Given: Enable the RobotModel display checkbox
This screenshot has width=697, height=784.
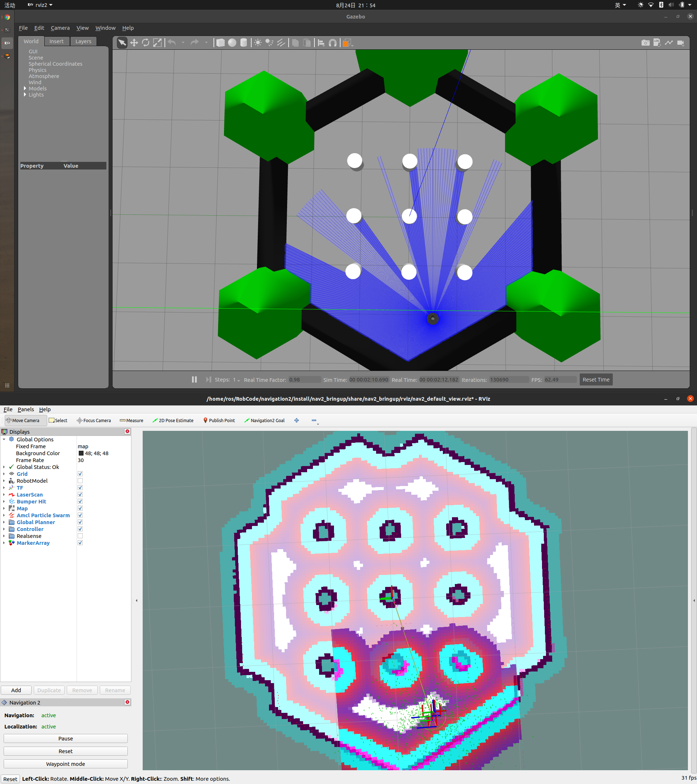Looking at the screenshot, I should [80, 481].
